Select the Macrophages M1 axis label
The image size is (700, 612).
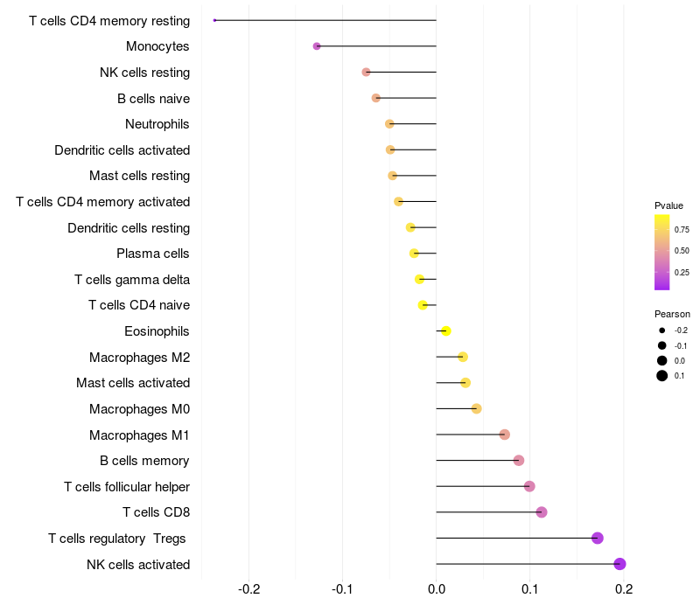pos(139,435)
